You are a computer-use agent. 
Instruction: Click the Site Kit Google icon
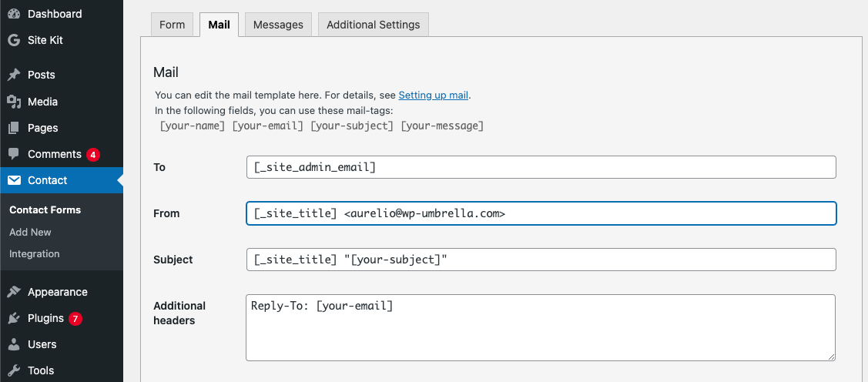[x=14, y=40]
